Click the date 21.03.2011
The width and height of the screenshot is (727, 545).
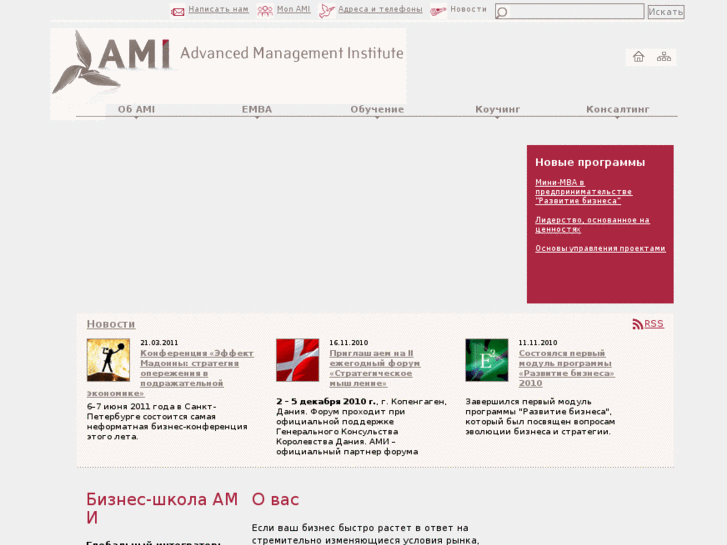159,343
